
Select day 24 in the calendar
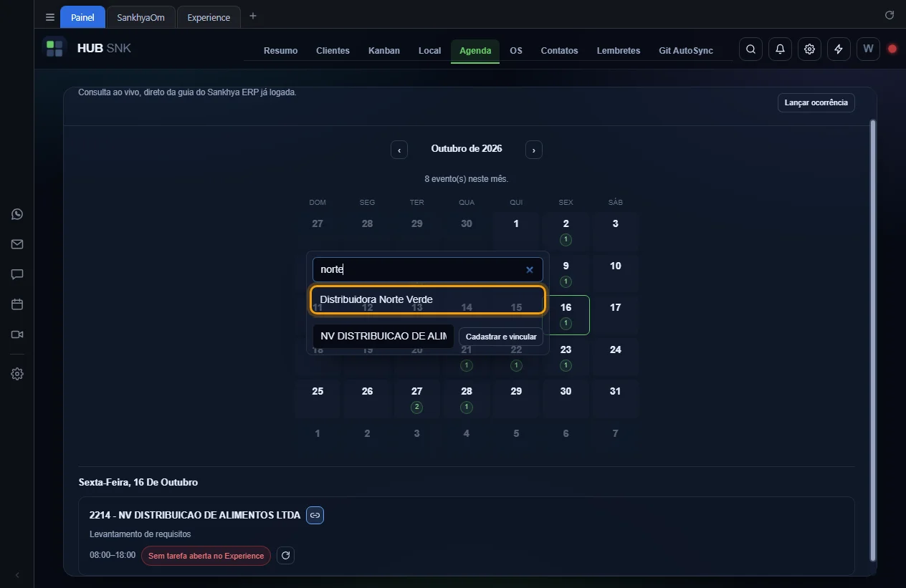(x=615, y=357)
